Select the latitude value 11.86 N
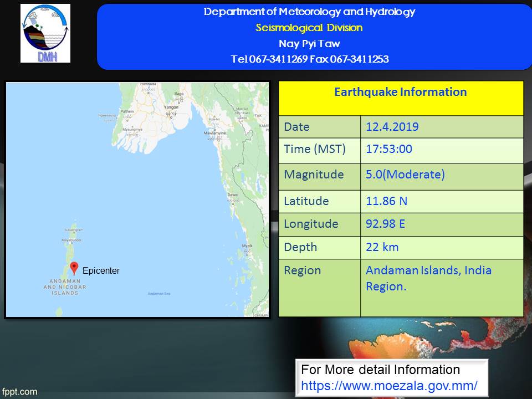Viewport: 532px width, 399px height. 386,201
